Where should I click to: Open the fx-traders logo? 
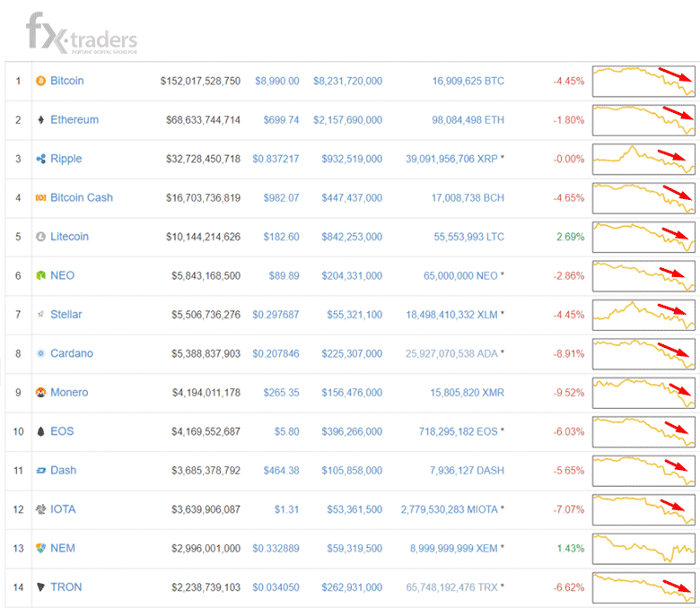(82, 33)
